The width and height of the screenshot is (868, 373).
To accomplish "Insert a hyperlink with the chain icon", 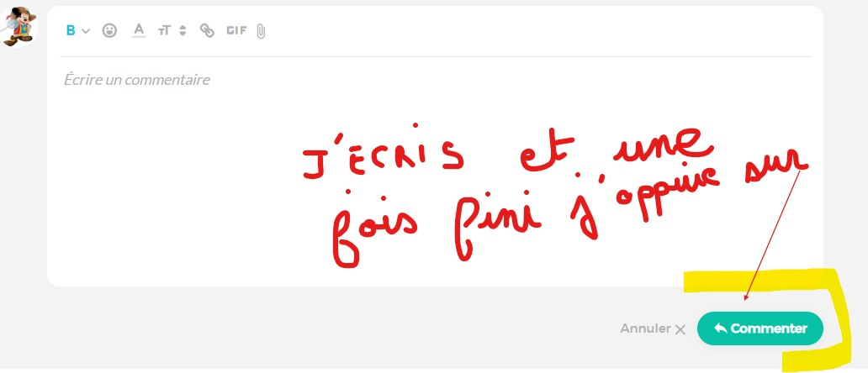I will [x=207, y=30].
